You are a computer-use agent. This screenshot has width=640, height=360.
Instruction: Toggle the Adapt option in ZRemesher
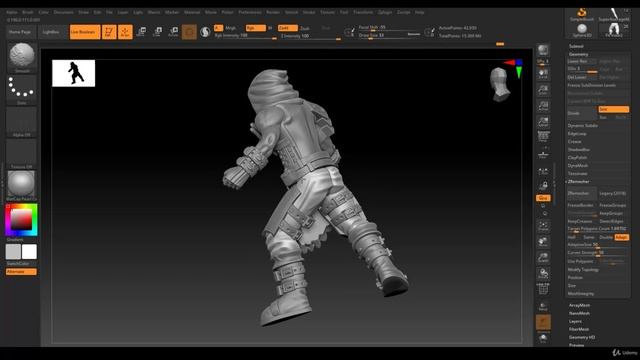tap(622, 237)
